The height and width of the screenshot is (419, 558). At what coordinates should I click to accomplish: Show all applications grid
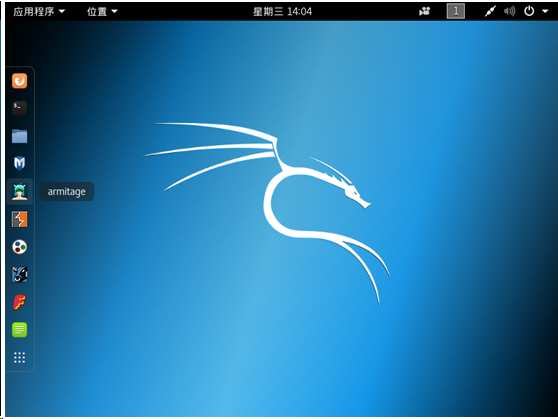(x=20, y=357)
